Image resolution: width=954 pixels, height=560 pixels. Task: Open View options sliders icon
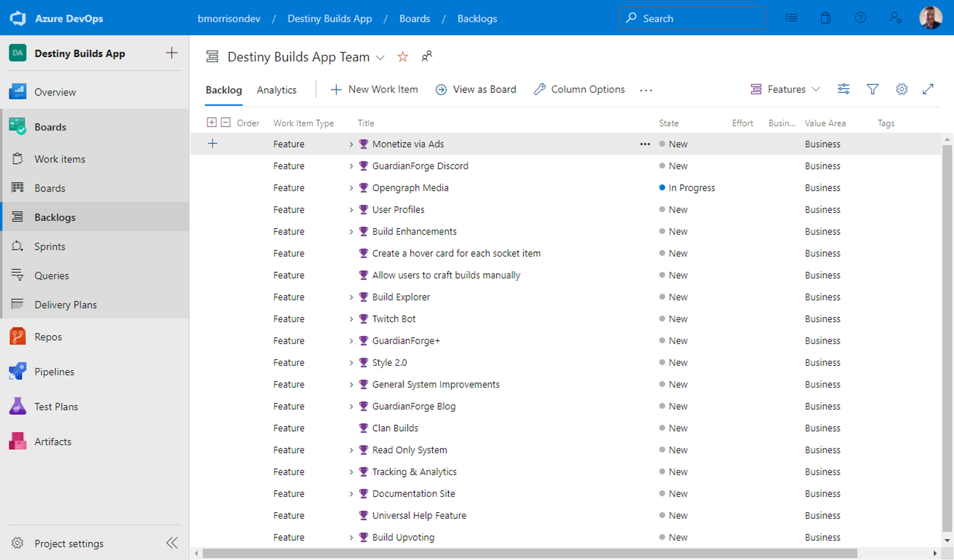pyautogui.click(x=843, y=89)
